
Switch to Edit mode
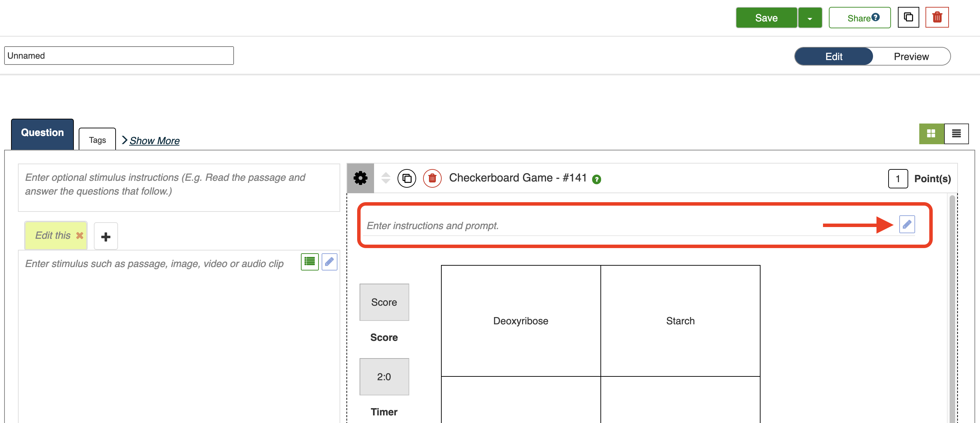click(834, 57)
